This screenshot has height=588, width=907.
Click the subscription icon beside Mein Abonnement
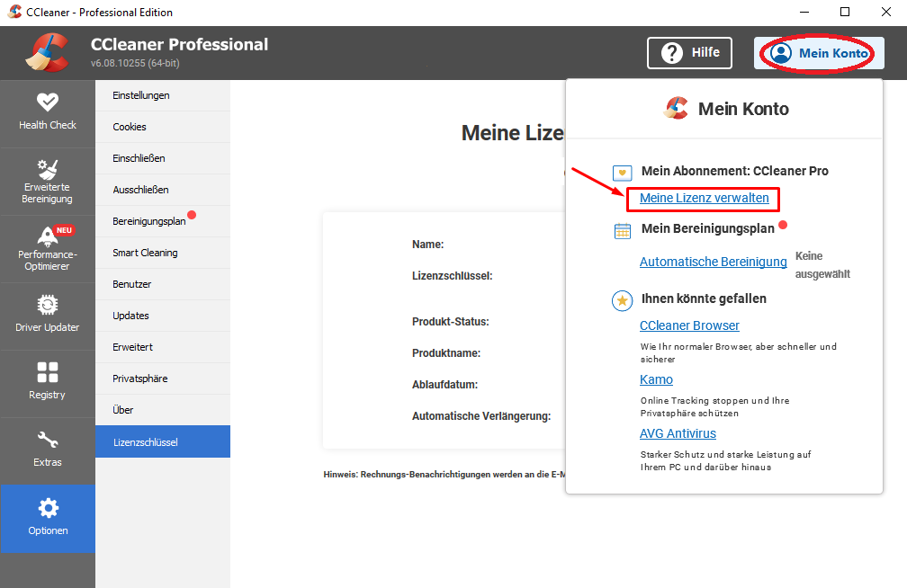[x=623, y=173]
